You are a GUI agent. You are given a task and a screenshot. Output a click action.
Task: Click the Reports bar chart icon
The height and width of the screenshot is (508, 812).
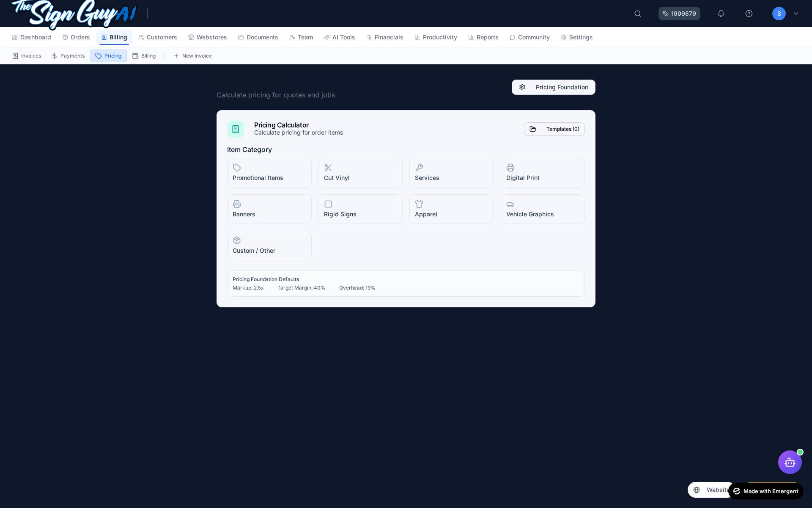(471, 37)
